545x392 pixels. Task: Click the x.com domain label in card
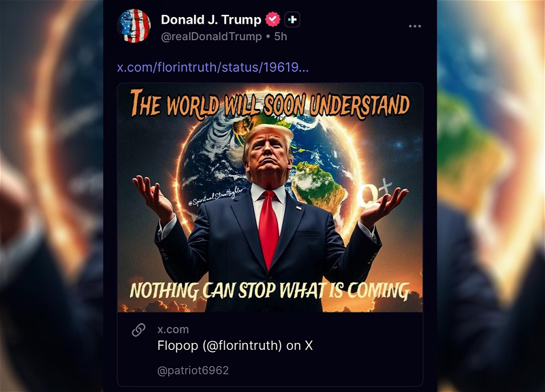tap(173, 329)
